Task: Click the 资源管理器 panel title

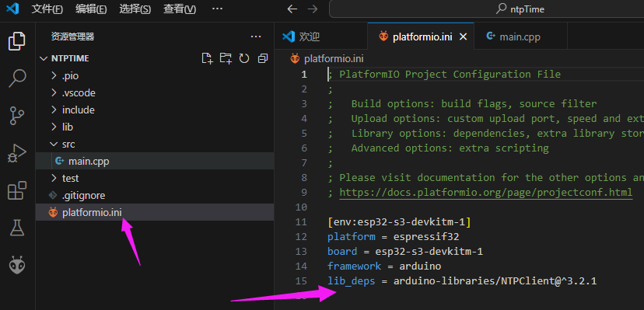Action: point(72,37)
